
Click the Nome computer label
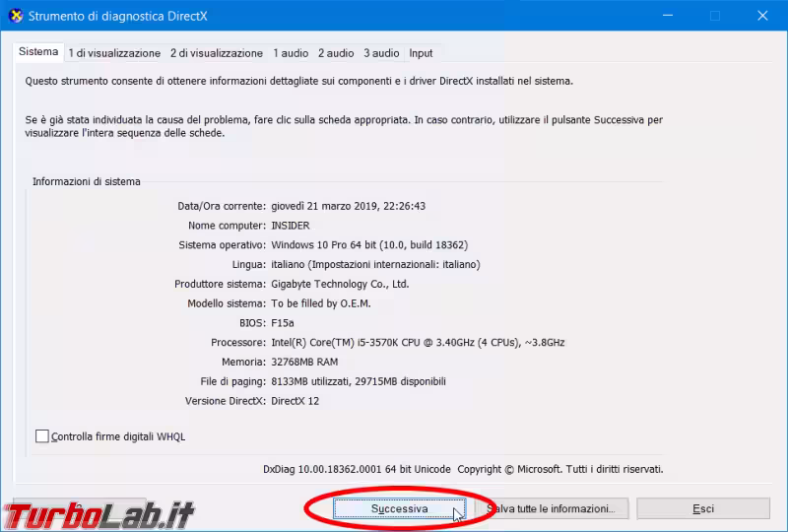227,226
